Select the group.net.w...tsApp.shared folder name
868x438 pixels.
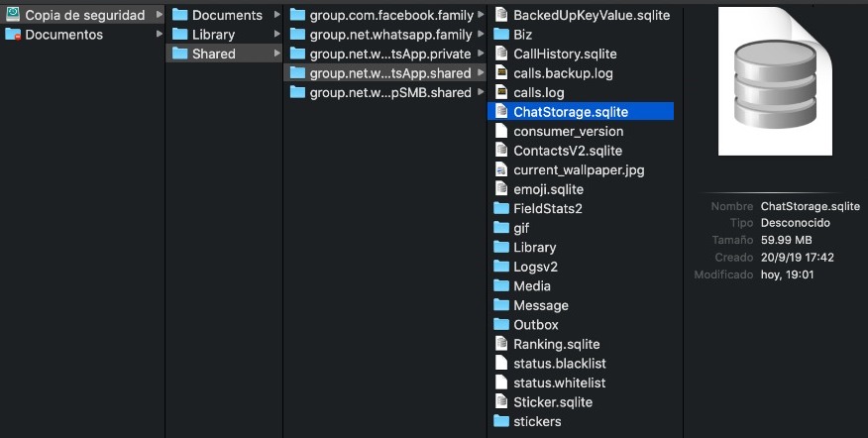coord(390,73)
